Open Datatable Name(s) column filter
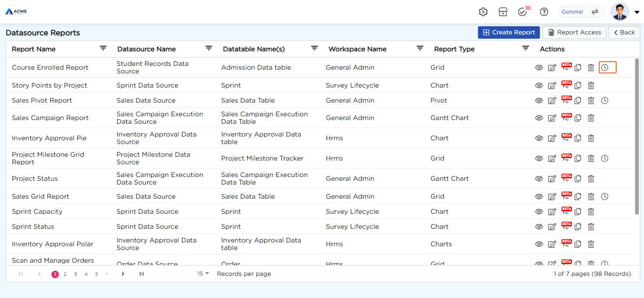The height and width of the screenshot is (298, 644). point(314,48)
